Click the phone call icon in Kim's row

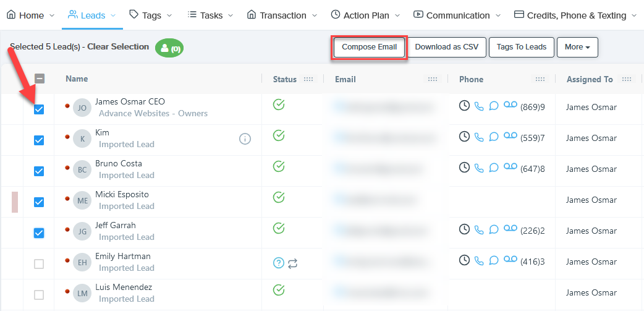(x=479, y=137)
